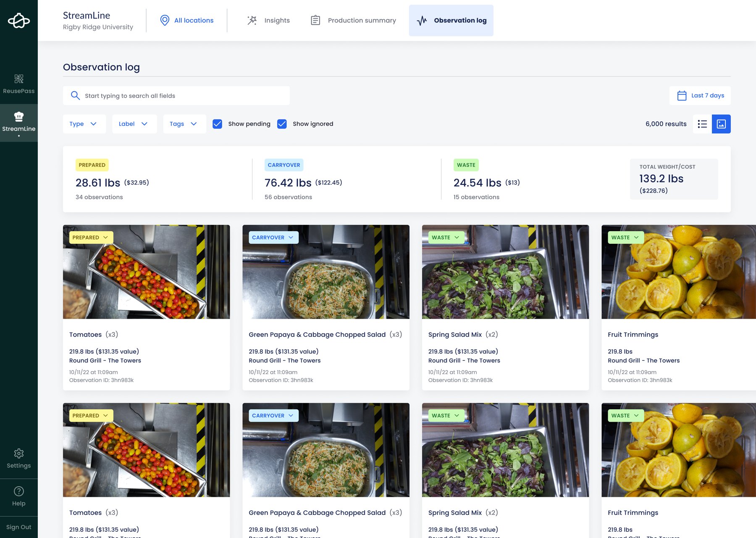Click the StreamLine logo icon in sidebar
The image size is (756, 538).
(19, 20)
